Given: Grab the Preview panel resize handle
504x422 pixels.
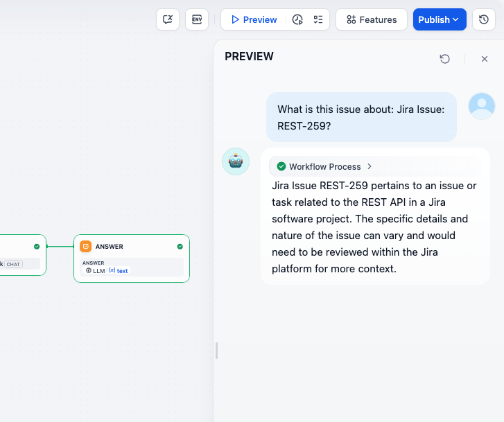Looking at the screenshot, I should tap(216, 351).
